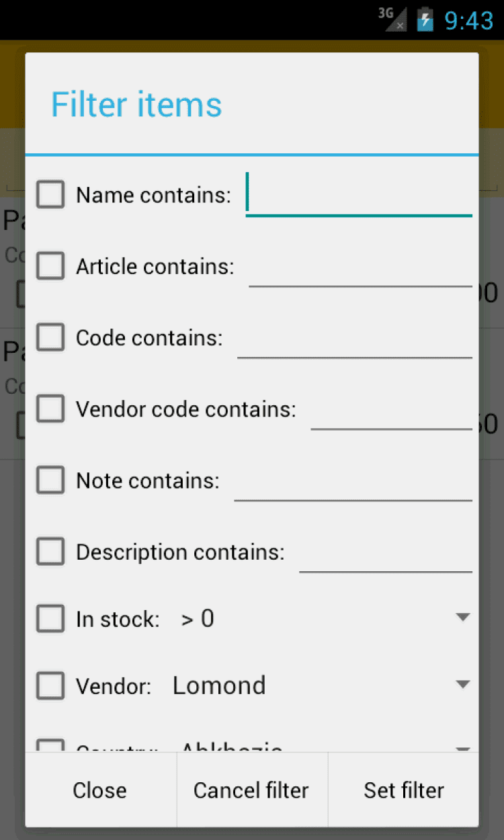Toggle the Code contains checkbox
Image resolution: width=504 pixels, height=840 pixels.
[x=50, y=337]
